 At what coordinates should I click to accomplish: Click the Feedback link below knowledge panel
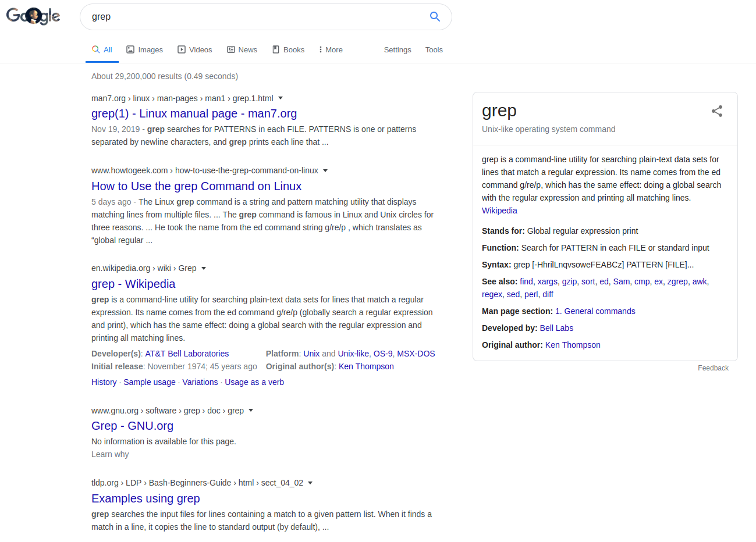[713, 368]
